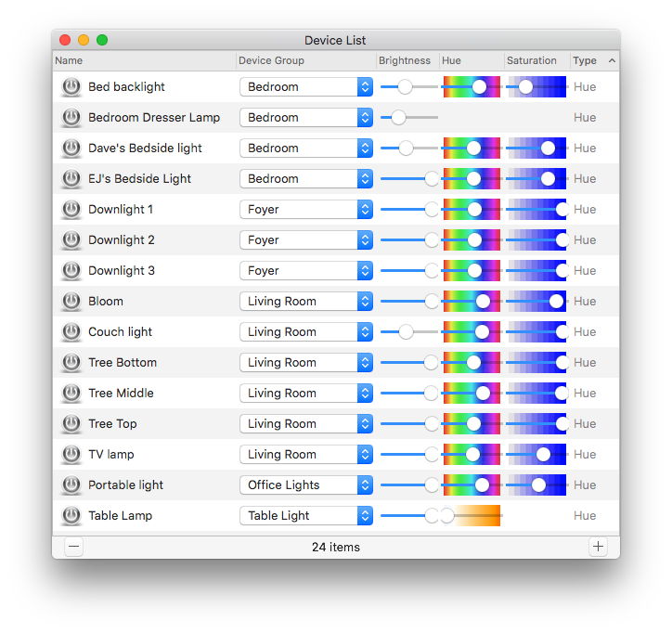Screen dimensions: 672x633
Task: Sort by the Brightness column header
Action: tap(407, 60)
